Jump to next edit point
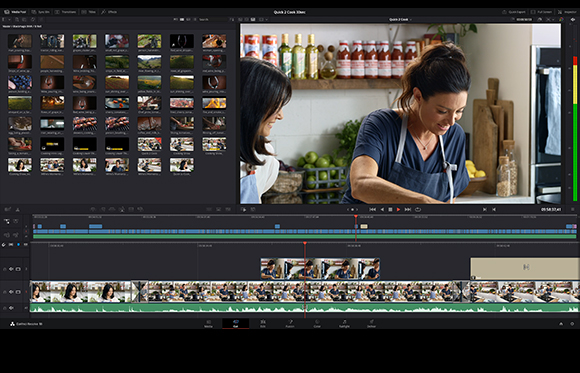 (x=494, y=209)
